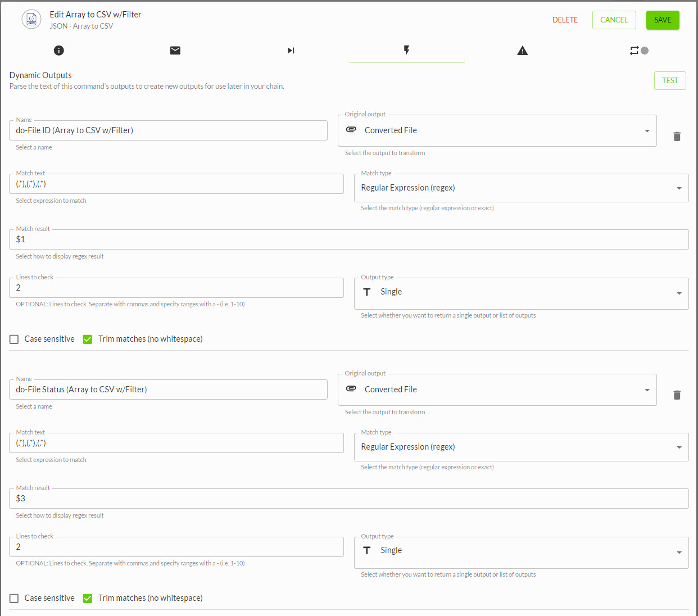This screenshot has height=616, width=698.
Task: Delete the do-File ID dynamic output trashcan
Action: 677,136
